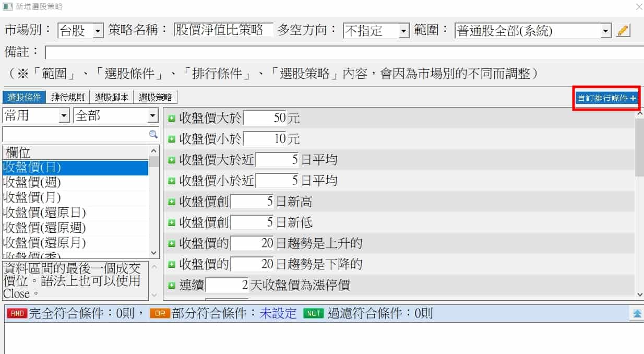Screen dimensions: 644x354
Task: Click the orange OR condition badge
Action: (160, 313)
